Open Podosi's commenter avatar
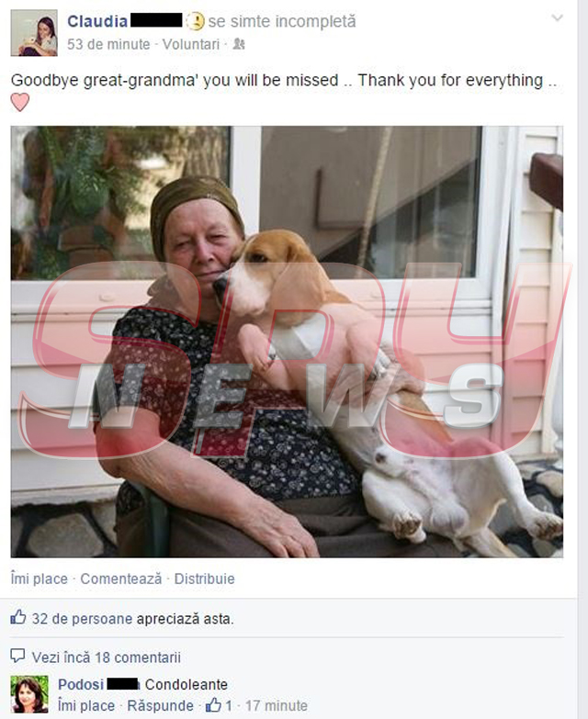 29,694
